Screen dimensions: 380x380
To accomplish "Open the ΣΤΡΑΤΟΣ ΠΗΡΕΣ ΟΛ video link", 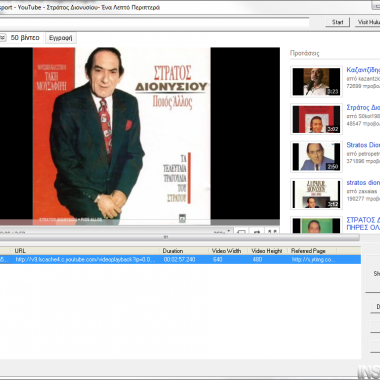I will pyautogui.click(x=363, y=224).
